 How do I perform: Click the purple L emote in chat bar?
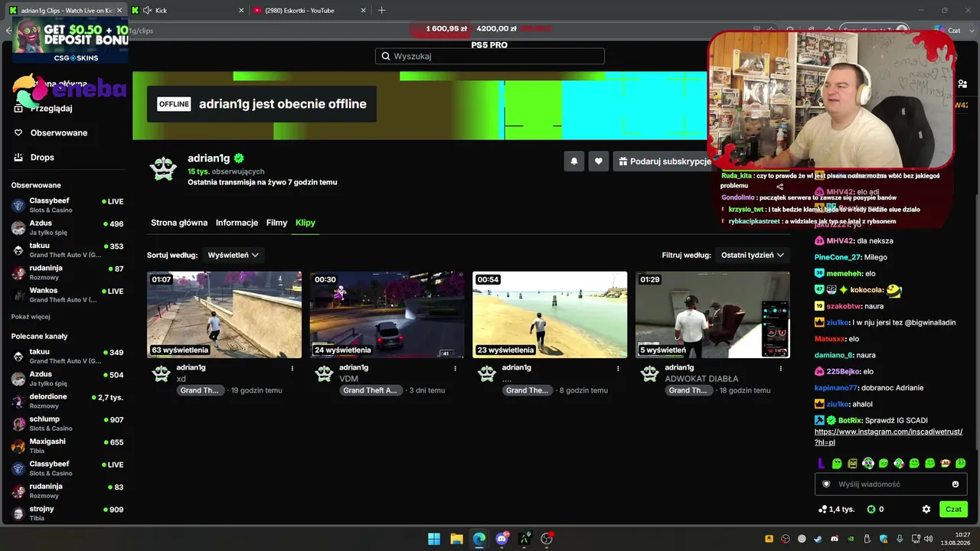tap(822, 463)
